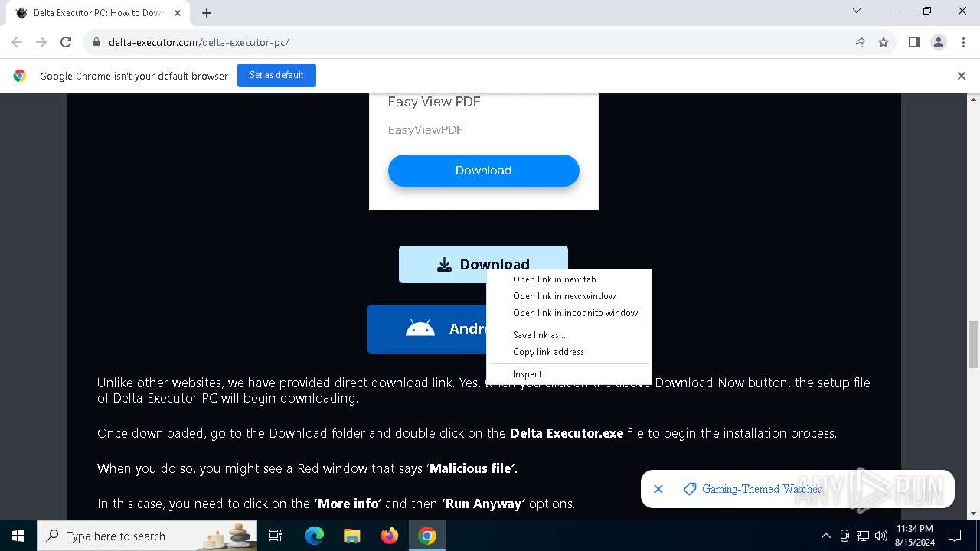980x551 pixels.
Task: Go back with the browser back arrow
Action: (x=17, y=42)
